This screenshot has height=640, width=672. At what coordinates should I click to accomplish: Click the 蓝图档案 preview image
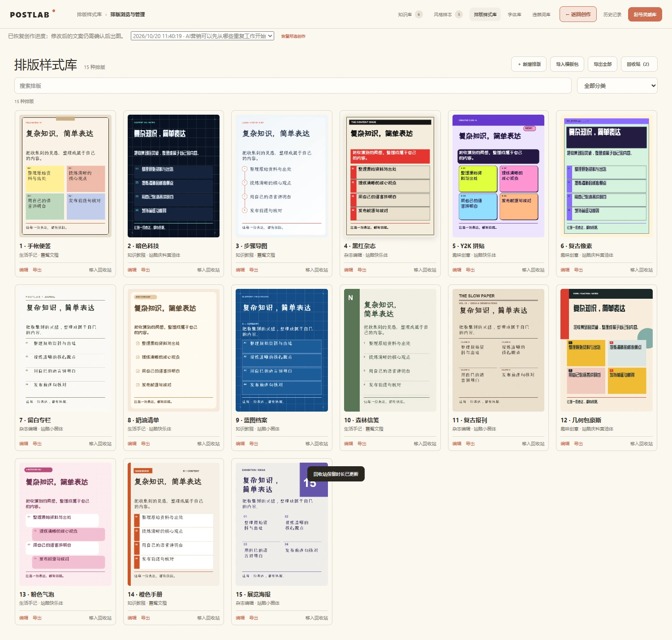coord(282,350)
